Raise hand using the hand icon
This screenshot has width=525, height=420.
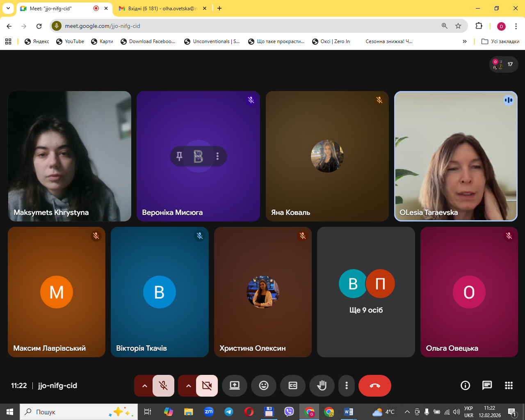point(322,386)
